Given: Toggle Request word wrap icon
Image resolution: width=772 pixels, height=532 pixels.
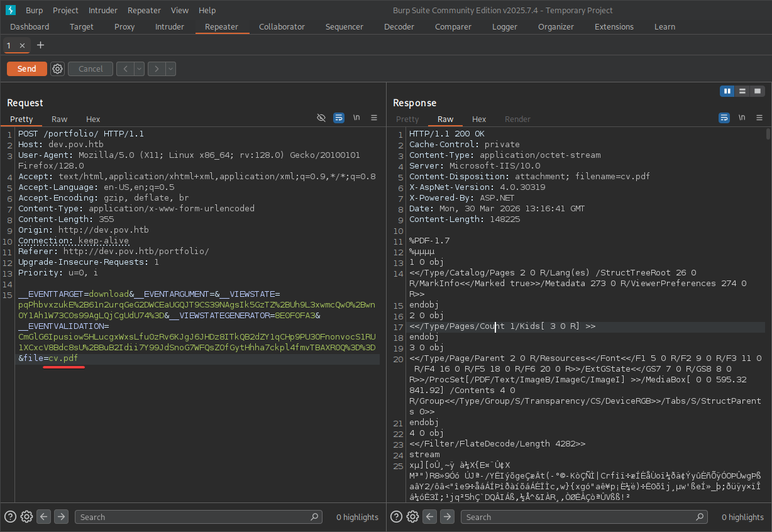Looking at the screenshot, I should pos(339,118).
